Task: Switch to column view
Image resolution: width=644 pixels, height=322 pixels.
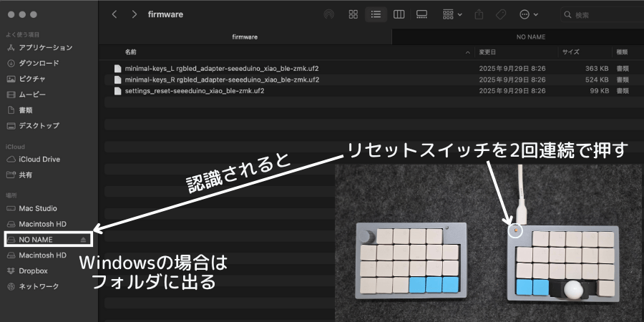Action: point(399,14)
